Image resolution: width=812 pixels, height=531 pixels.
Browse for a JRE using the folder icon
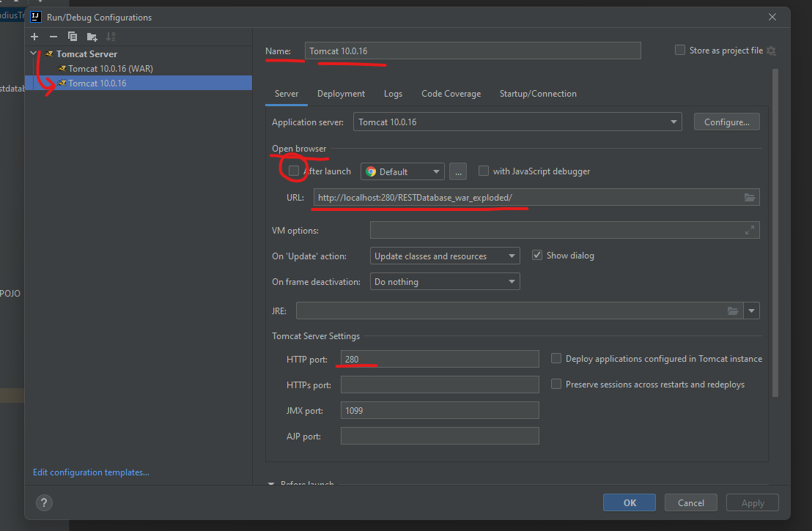[733, 311]
